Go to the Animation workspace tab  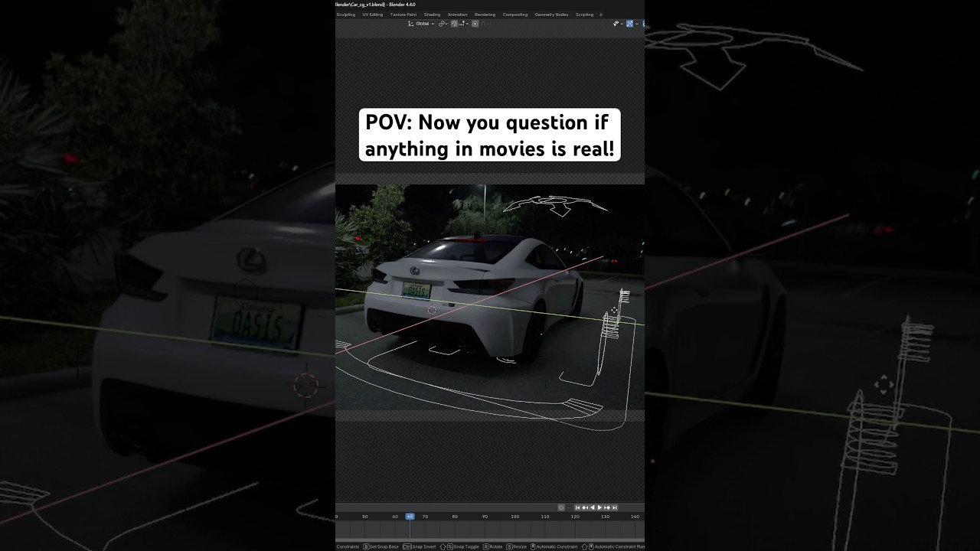[x=457, y=15]
